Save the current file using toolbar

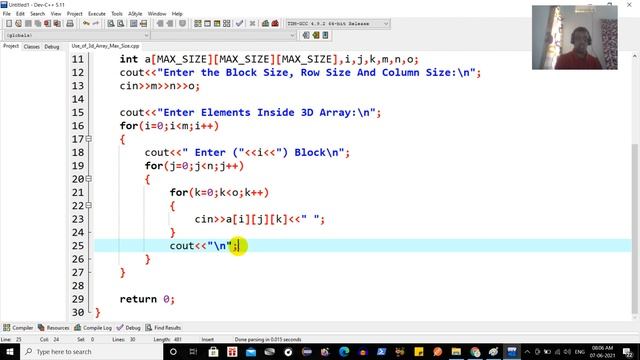coord(28,24)
